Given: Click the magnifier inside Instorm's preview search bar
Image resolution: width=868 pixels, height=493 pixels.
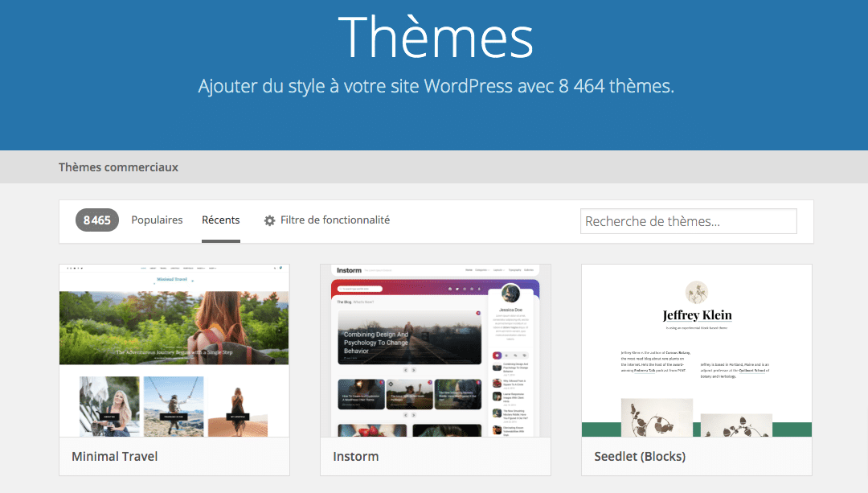Looking at the screenshot, I should [x=341, y=289].
